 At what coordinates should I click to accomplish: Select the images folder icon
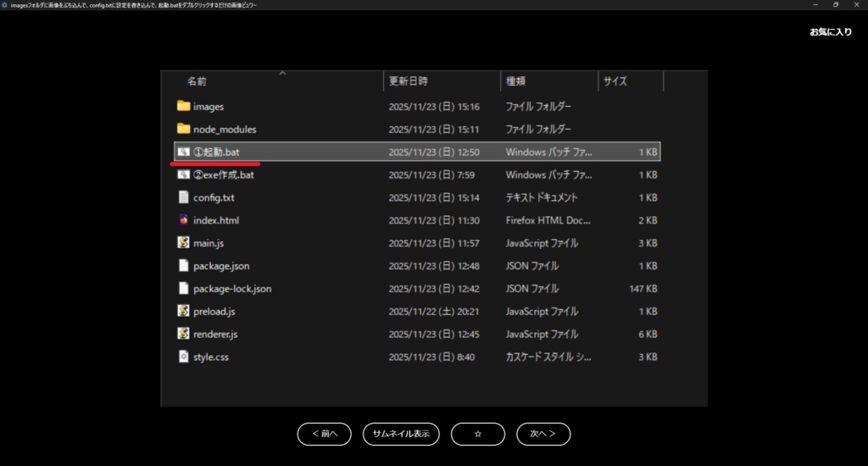click(x=183, y=106)
